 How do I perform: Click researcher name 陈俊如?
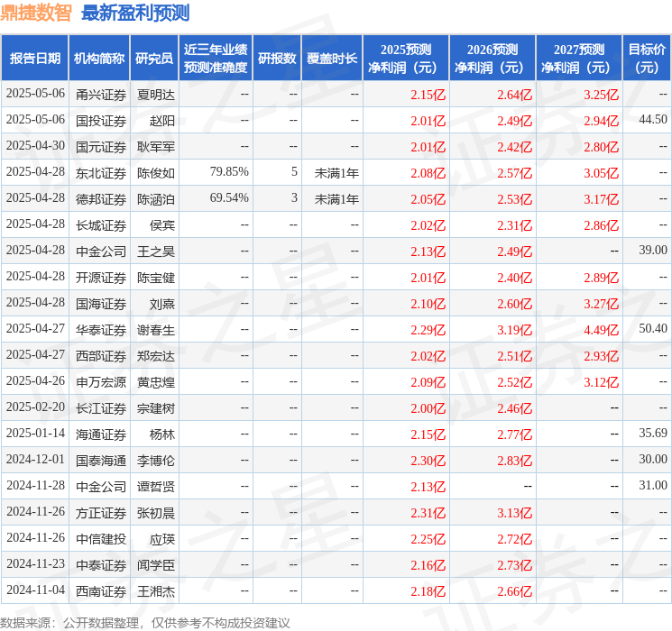(x=155, y=173)
